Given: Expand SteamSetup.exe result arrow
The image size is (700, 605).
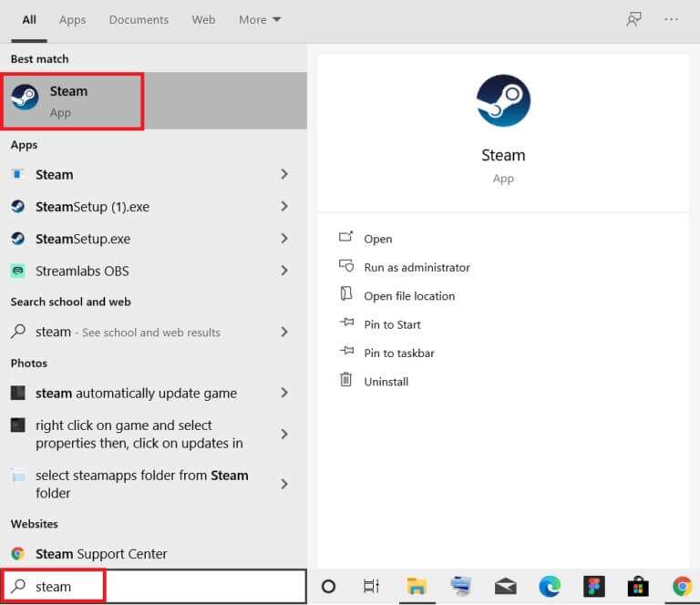Looking at the screenshot, I should pos(284,239).
